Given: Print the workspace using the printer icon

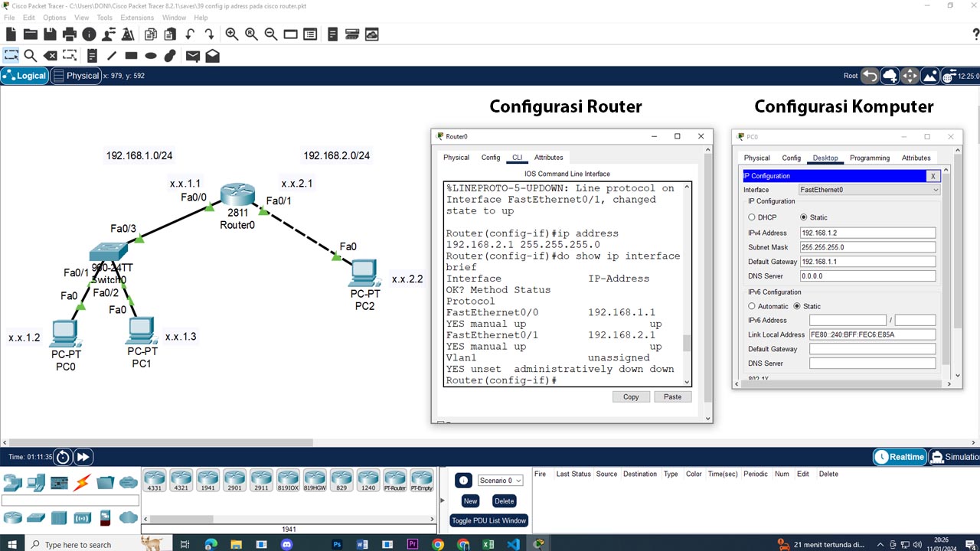Looking at the screenshot, I should [x=70, y=34].
